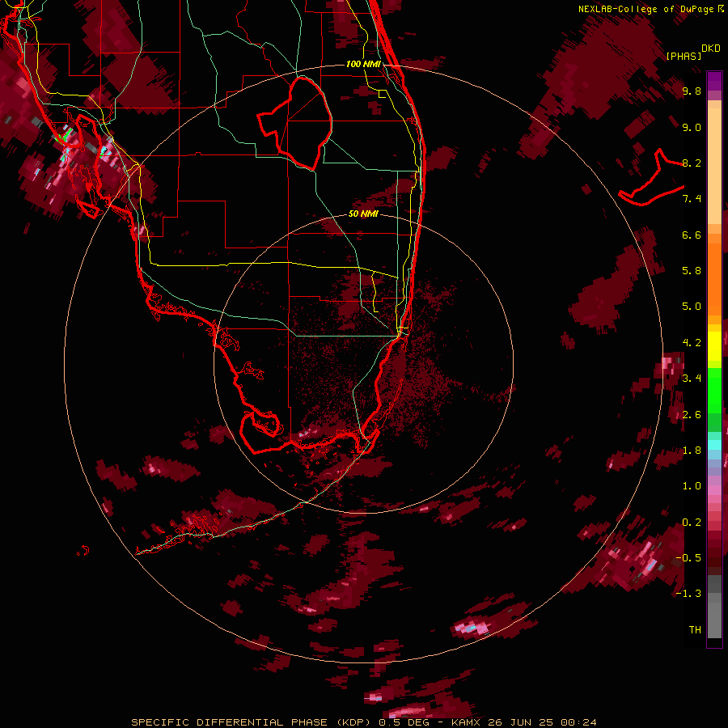Viewport: 728px width, 728px height.
Task: Click the -0.5 value on the scale
Action: [x=688, y=558]
